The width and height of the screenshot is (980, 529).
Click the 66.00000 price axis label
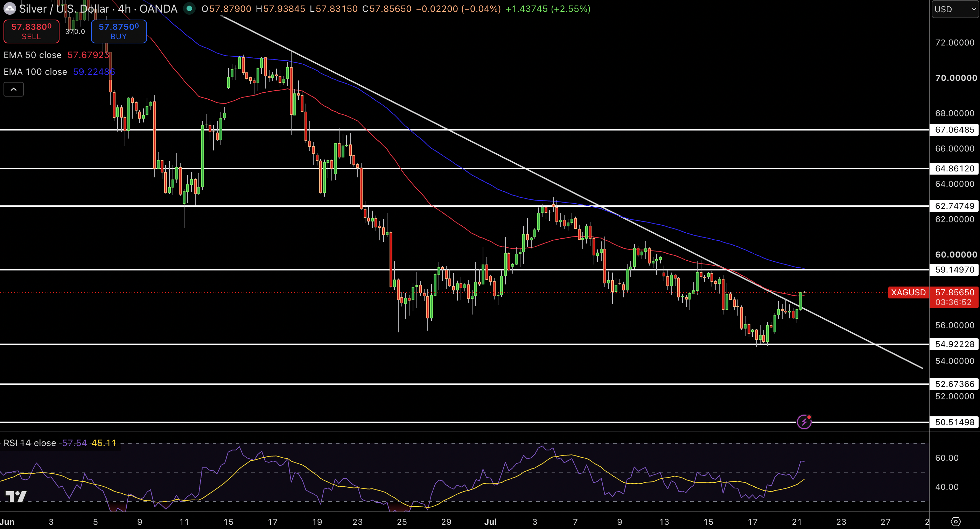(955, 149)
